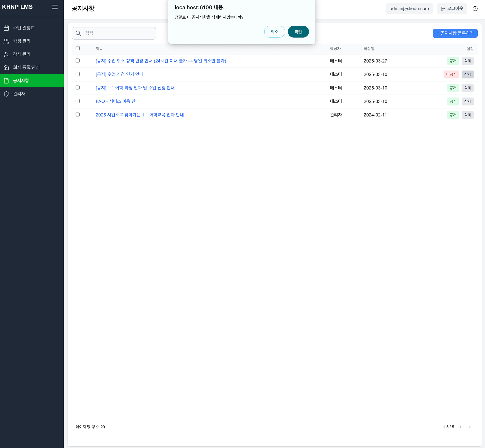Viewport: 485px width, 448px height.
Task: Click the home icon for 회사 등록/관리
Action: 6,67
